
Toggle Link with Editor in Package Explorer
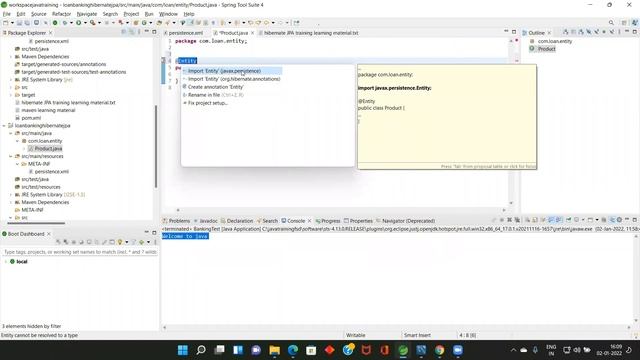(131, 31)
